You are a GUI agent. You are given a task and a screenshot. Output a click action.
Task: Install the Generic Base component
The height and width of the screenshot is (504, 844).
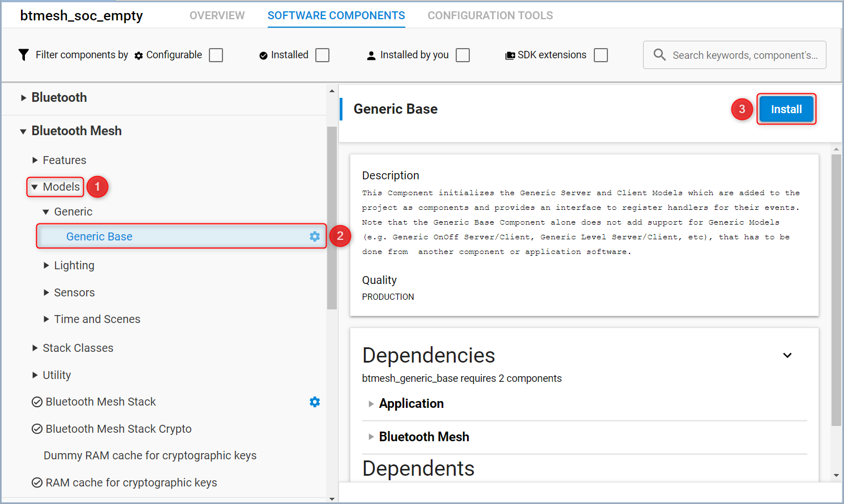(x=786, y=109)
